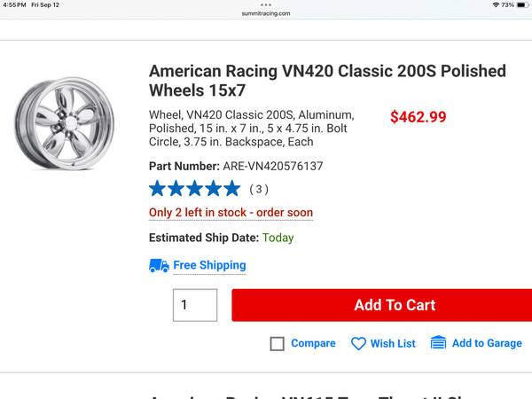This screenshot has height=399, width=532.
Task: Click the Add to Garage text link
Action: click(x=487, y=343)
